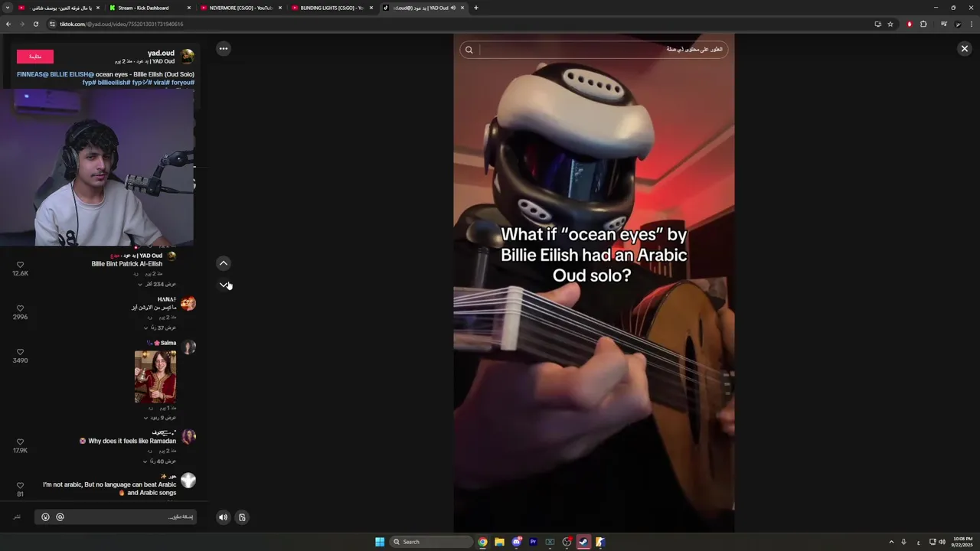
Task: Click the taskbar Search box
Action: point(432,542)
